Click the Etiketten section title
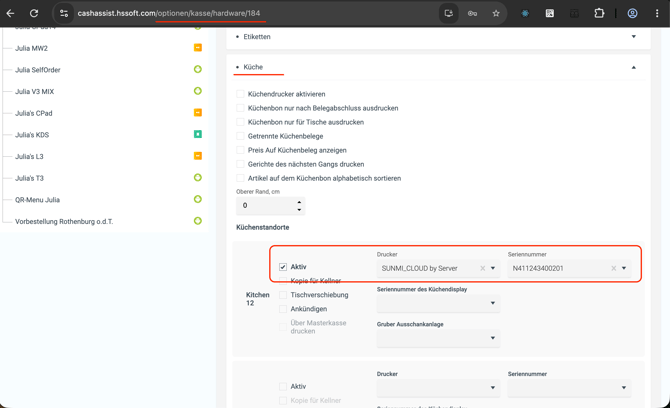Image resolution: width=670 pixels, height=408 pixels. coord(257,37)
